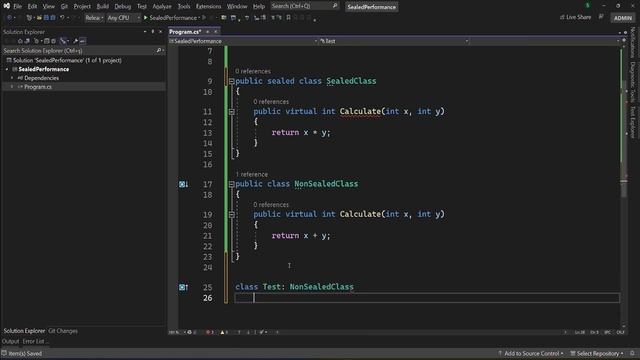Switch to the Solution Explorer bottom tab
The image size is (640, 360).
(x=24, y=331)
